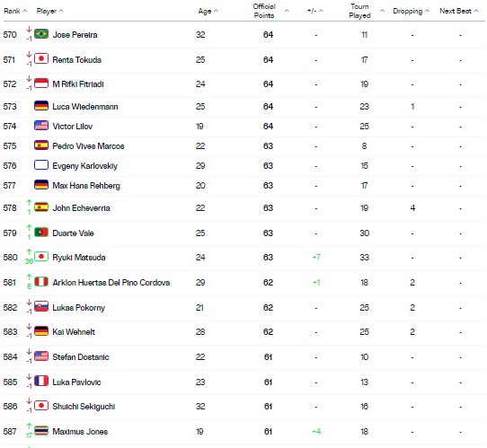487x448 pixels.
Task: Click the Slovakia flag beside Lukas Pokorny
Action: coord(41,306)
